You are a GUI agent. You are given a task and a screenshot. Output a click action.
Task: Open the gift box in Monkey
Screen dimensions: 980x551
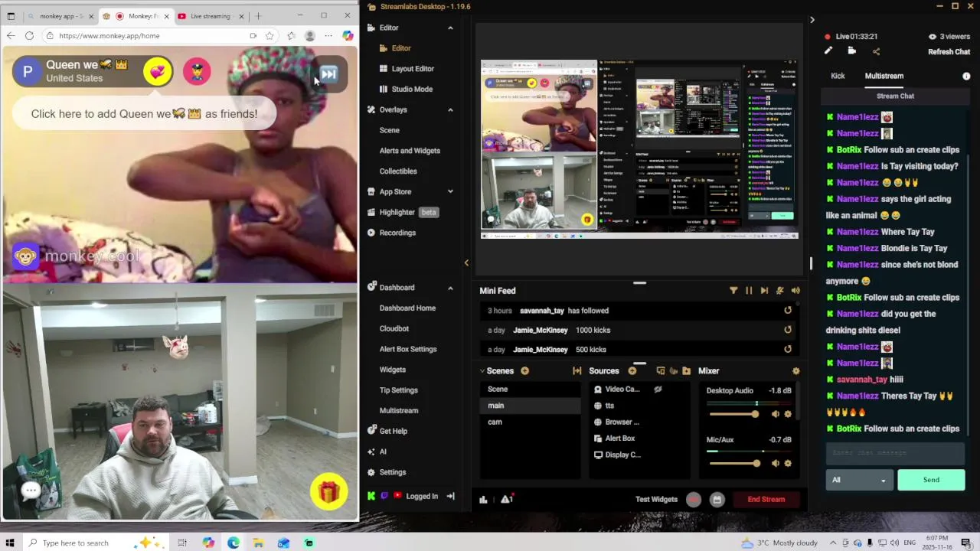(329, 492)
